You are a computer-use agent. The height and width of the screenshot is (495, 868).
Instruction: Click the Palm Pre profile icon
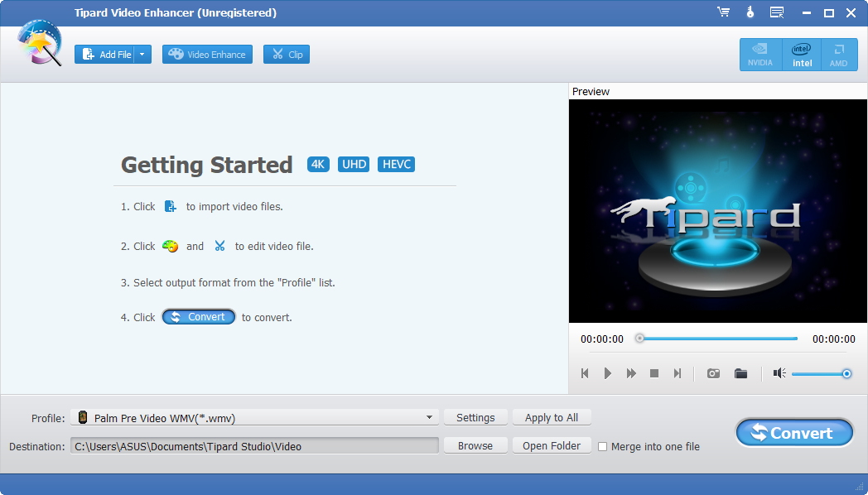[x=83, y=417]
